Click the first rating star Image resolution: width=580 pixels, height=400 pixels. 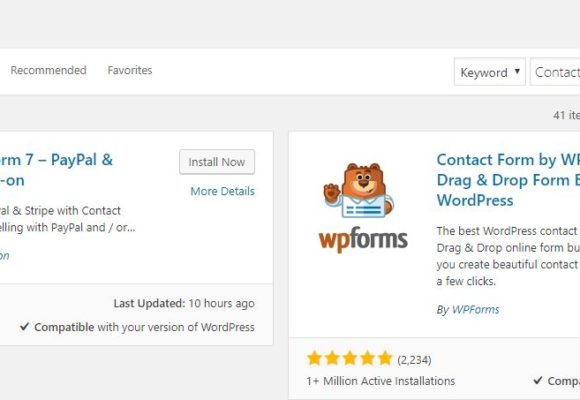click(x=314, y=359)
